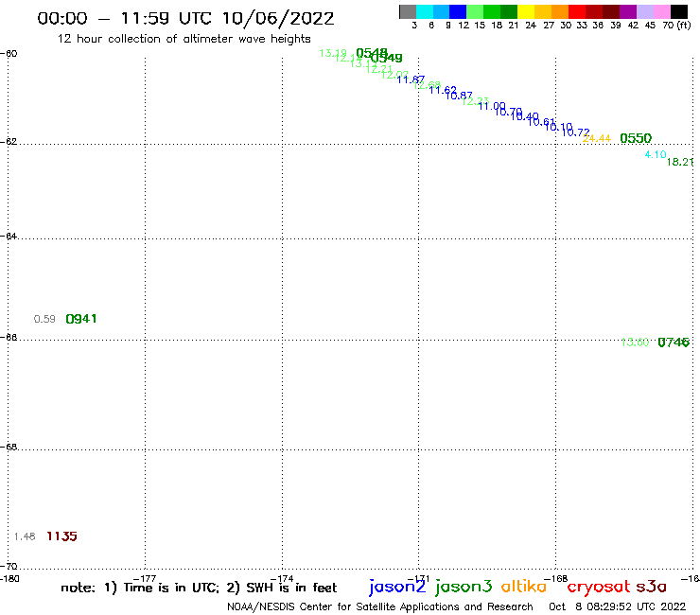This screenshot has height=615, width=700.
Task: Click the date range title 10/06/2022
Action: pyautogui.click(x=278, y=18)
